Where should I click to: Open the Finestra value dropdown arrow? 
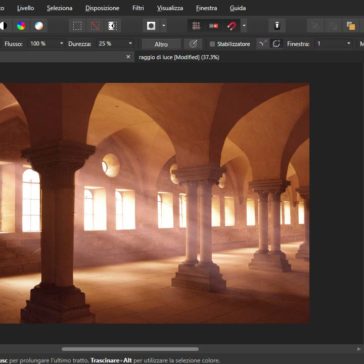coord(349,44)
